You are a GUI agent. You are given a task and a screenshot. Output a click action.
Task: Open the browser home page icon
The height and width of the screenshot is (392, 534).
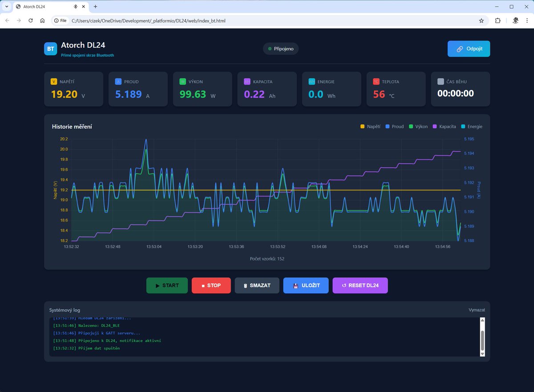tap(42, 20)
